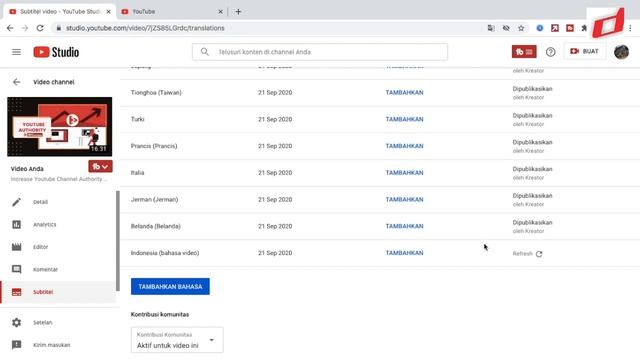Open the extensions puzzle icon

click(x=584, y=28)
